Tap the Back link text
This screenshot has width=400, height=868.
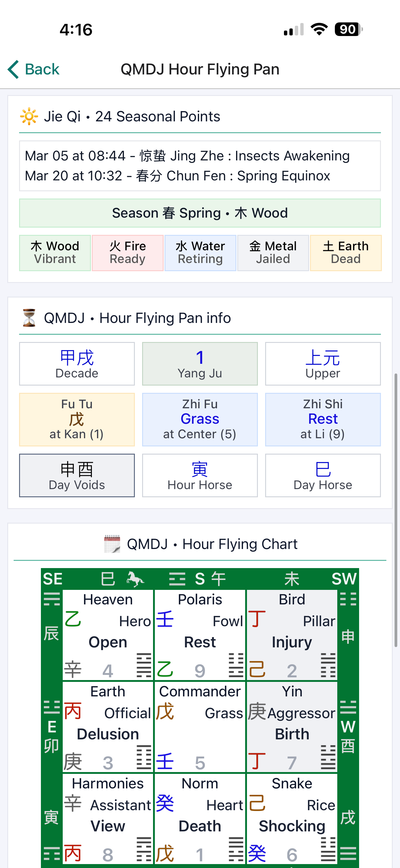42,69
